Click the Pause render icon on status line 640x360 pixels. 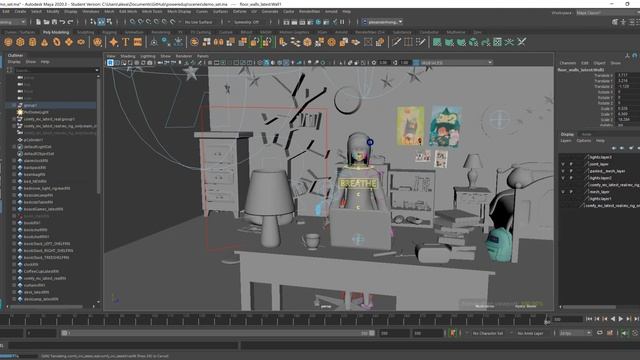[342, 22]
